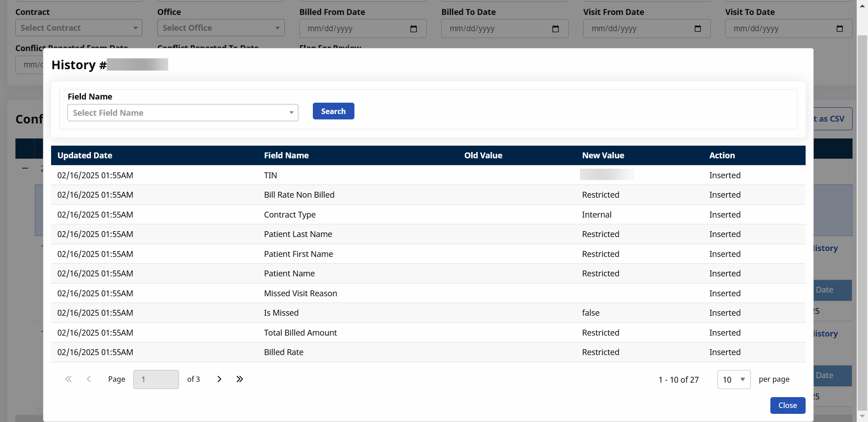Sort by Updated Date column header
Viewport: 868px width, 422px height.
click(85, 155)
